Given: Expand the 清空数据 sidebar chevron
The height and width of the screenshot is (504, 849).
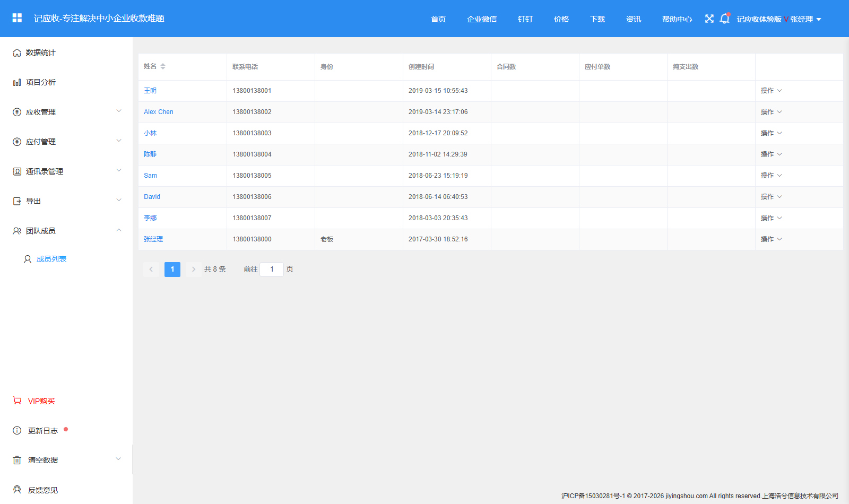Looking at the screenshot, I should click(x=118, y=459).
